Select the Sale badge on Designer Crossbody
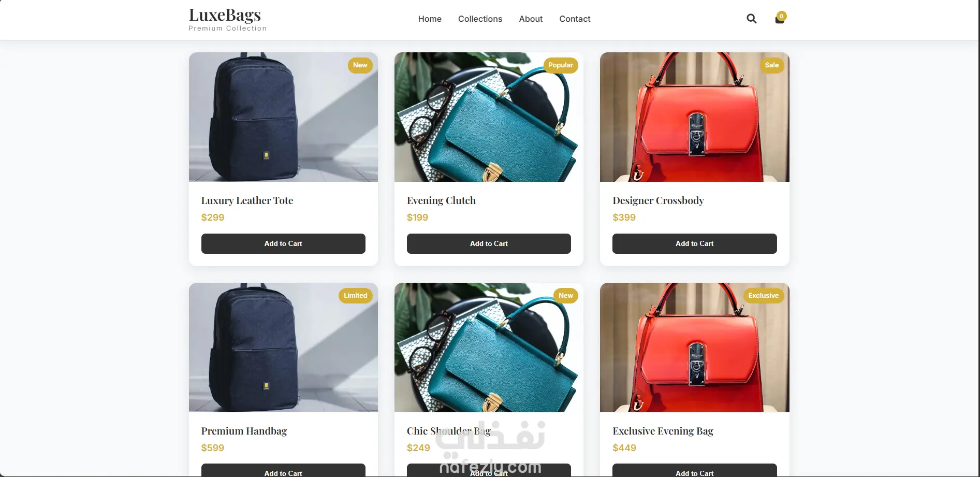Viewport: 980px width, 477px height. [771, 65]
